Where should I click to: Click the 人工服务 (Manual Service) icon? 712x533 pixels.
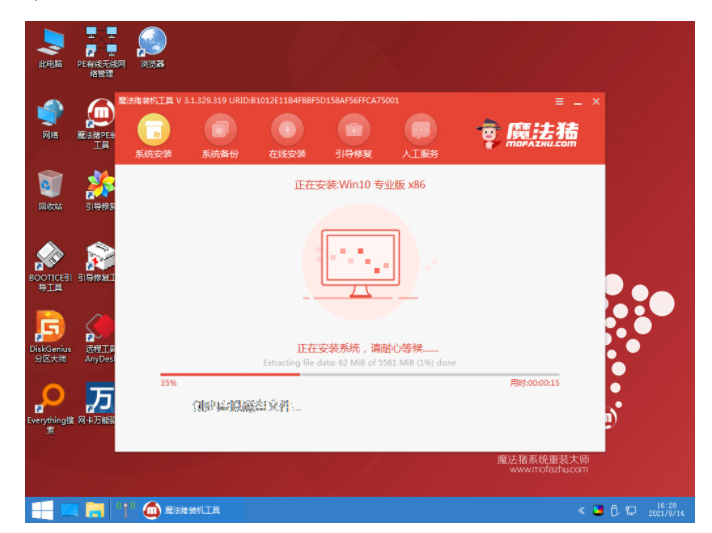421,130
